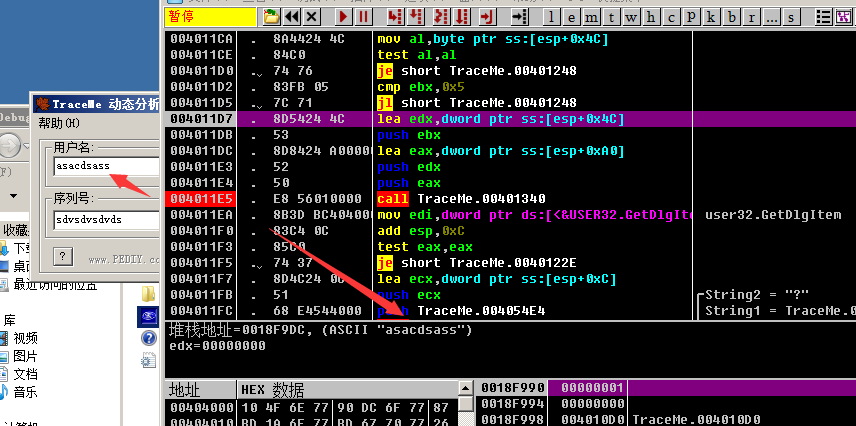Open Breakpoints window with 'b' button

tap(732, 17)
